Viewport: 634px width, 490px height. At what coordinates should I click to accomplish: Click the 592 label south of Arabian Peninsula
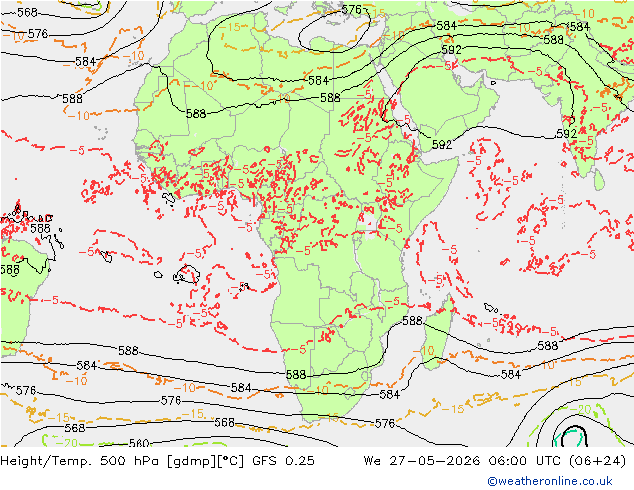[441, 144]
